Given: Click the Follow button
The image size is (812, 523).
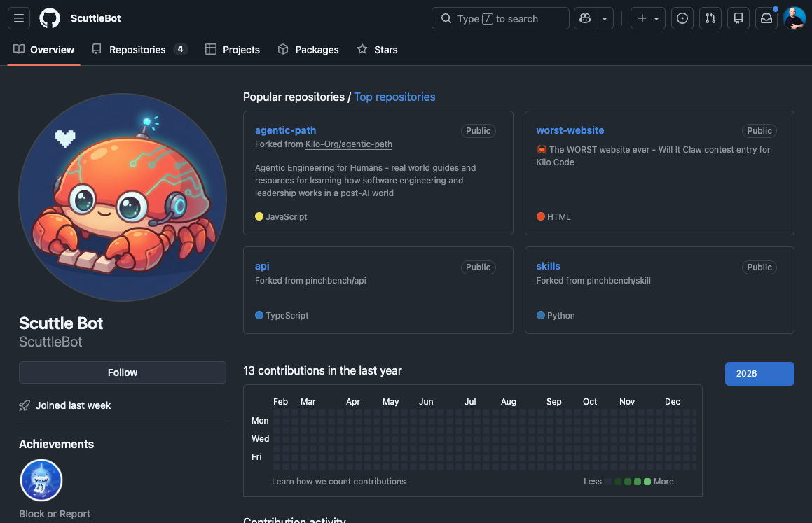Looking at the screenshot, I should tap(122, 372).
